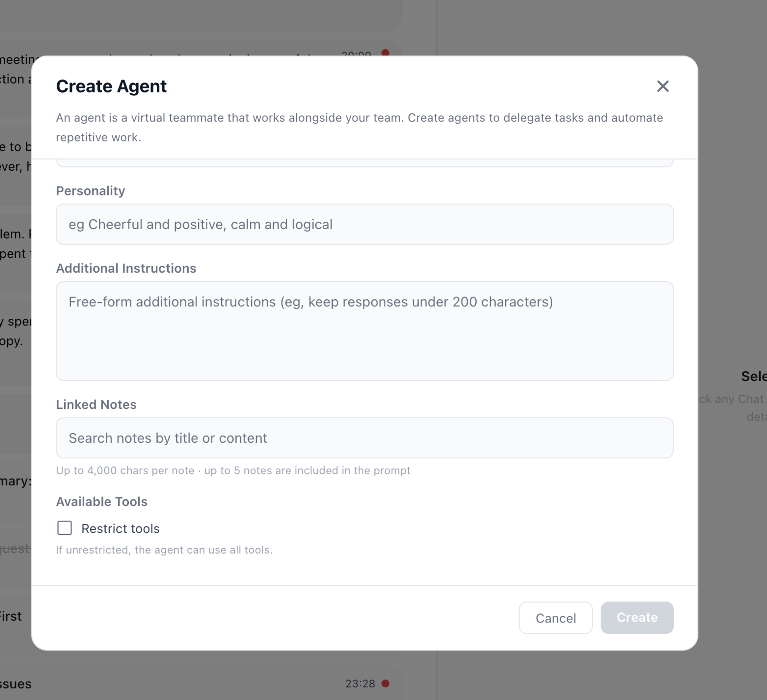The height and width of the screenshot is (700, 767).
Task: Click the 'Personality' field label
Action: (x=91, y=191)
